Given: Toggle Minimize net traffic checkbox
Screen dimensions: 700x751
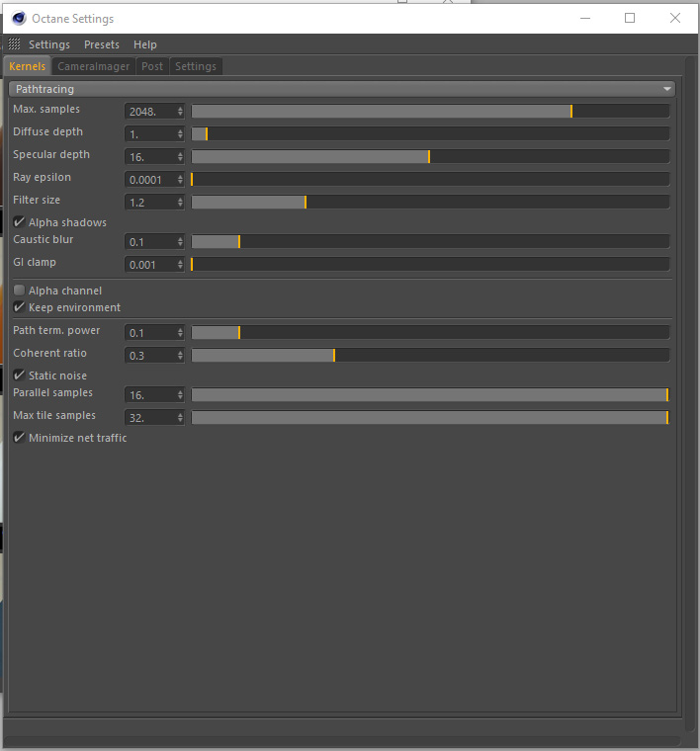Looking at the screenshot, I should pyautogui.click(x=19, y=438).
